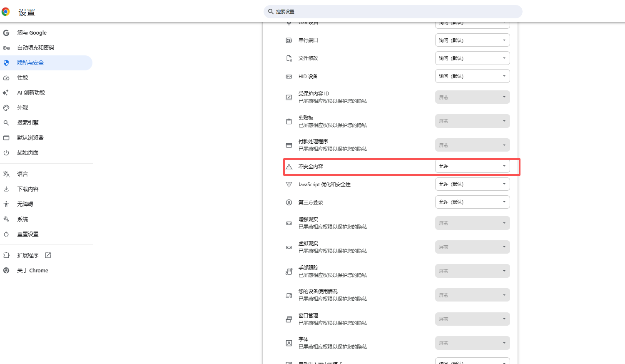The width and height of the screenshot is (625, 364).
Task: Click the credit card icon beside 付款处理程序
Action: pos(289,145)
